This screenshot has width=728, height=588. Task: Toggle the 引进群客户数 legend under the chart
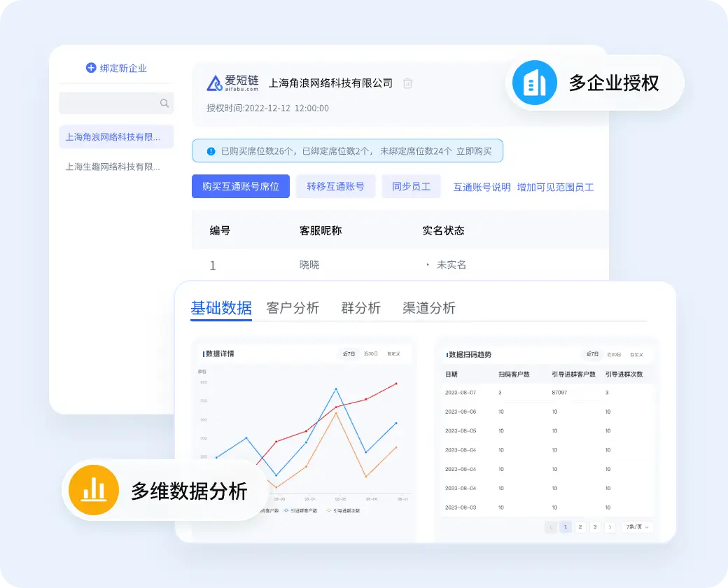click(x=301, y=510)
